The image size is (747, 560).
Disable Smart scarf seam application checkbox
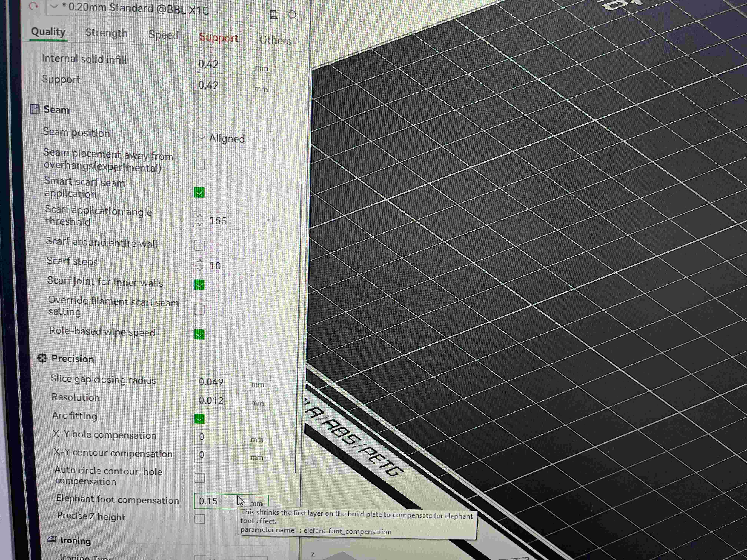[x=199, y=192]
